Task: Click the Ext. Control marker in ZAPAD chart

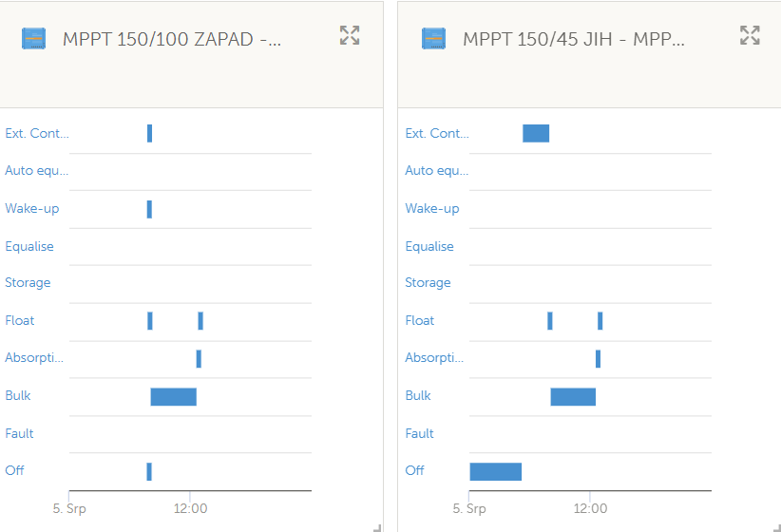Action: [x=149, y=134]
